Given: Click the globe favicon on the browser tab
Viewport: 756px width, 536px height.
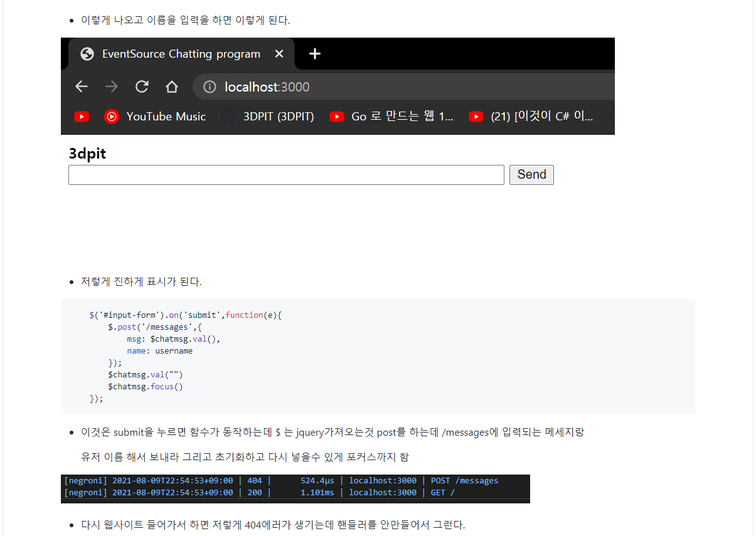Looking at the screenshot, I should pos(87,54).
